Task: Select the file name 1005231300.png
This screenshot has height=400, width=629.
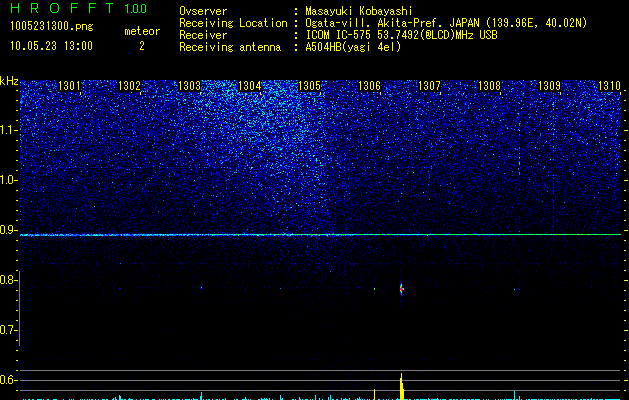Action: (52, 26)
